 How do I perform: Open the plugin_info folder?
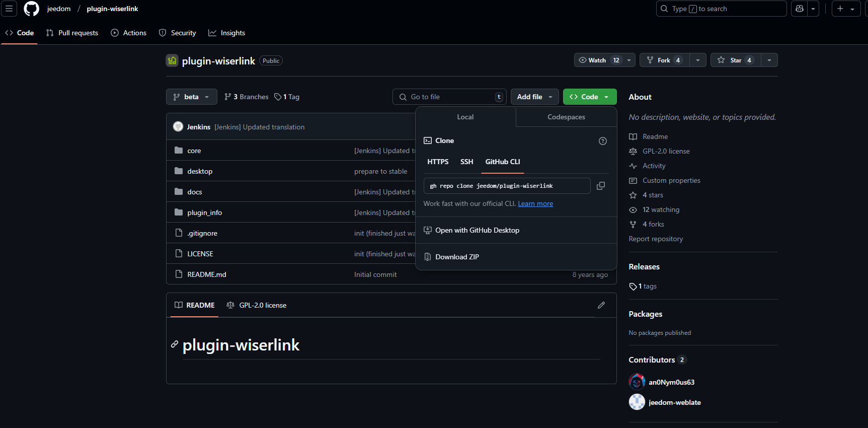(x=205, y=212)
